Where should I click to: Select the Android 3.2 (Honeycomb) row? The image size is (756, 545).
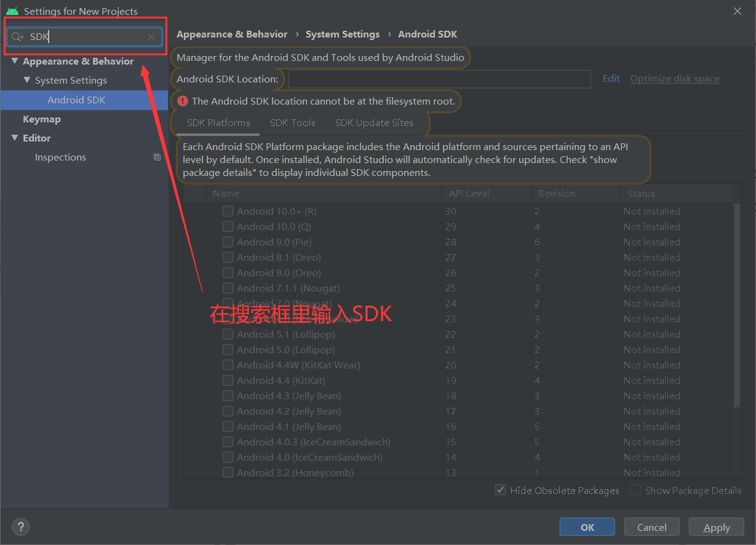(x=458, y=472)
